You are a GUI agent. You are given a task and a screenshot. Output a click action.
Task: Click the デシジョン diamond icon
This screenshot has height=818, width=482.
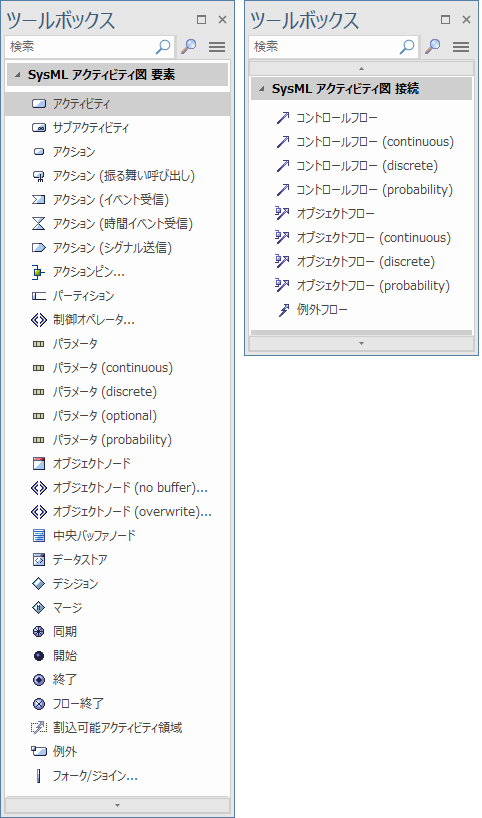[x=39, y=584]
